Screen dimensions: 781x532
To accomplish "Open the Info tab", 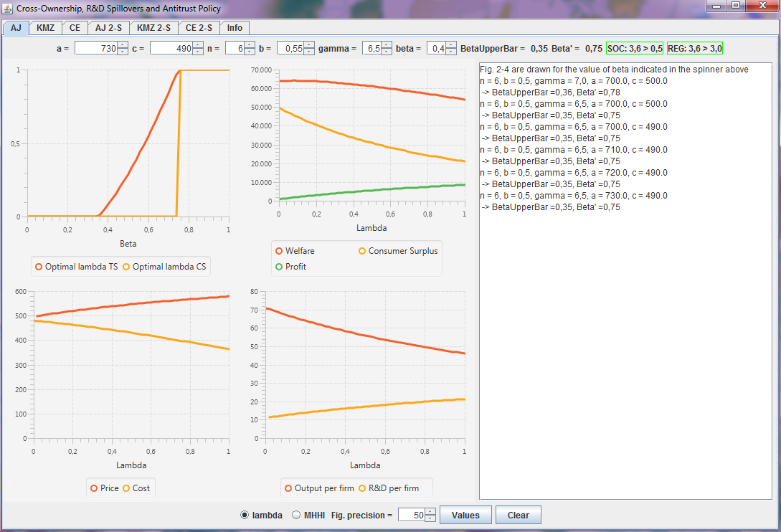I will [x=235, y=28].
